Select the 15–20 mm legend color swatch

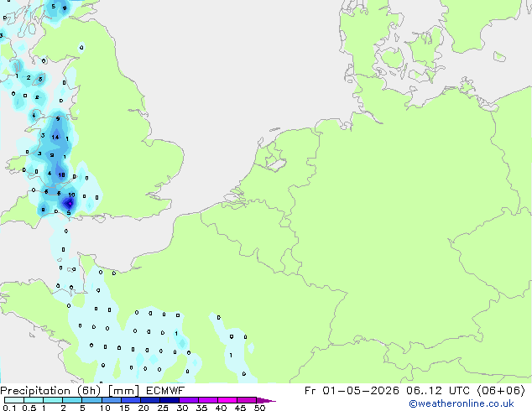point(131,400)
